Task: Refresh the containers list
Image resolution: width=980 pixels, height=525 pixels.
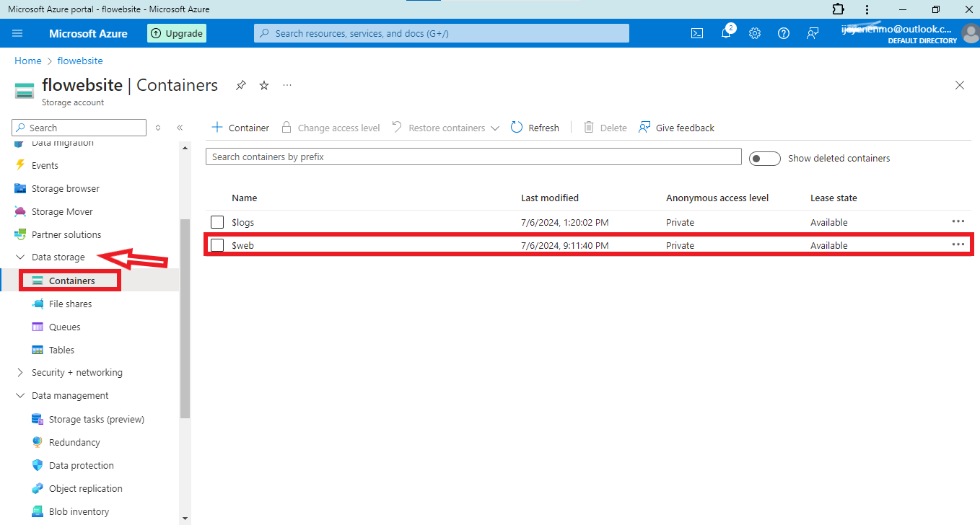Action: coord(535,128)
